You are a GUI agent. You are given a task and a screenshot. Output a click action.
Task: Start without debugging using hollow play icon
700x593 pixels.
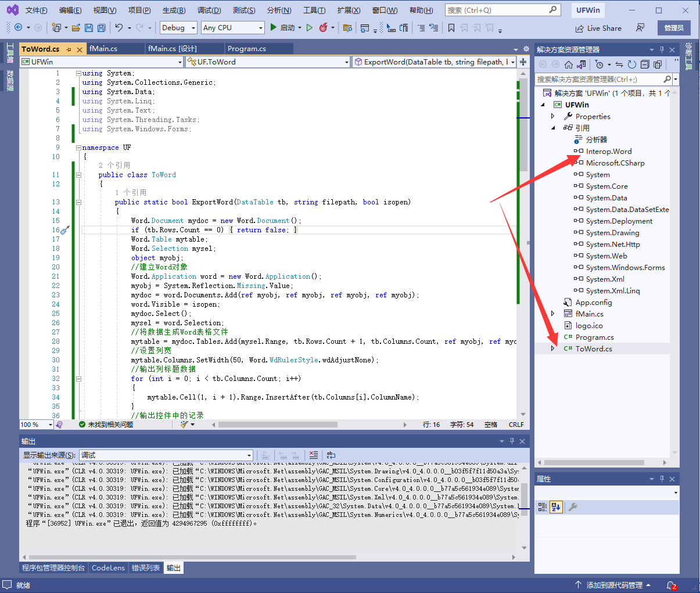(x=310, y=28)
